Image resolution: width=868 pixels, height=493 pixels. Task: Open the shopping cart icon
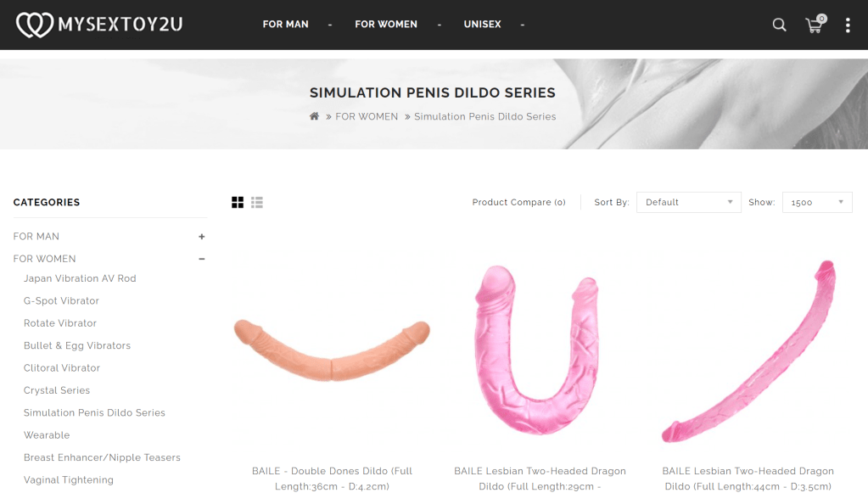click(815, 25)
